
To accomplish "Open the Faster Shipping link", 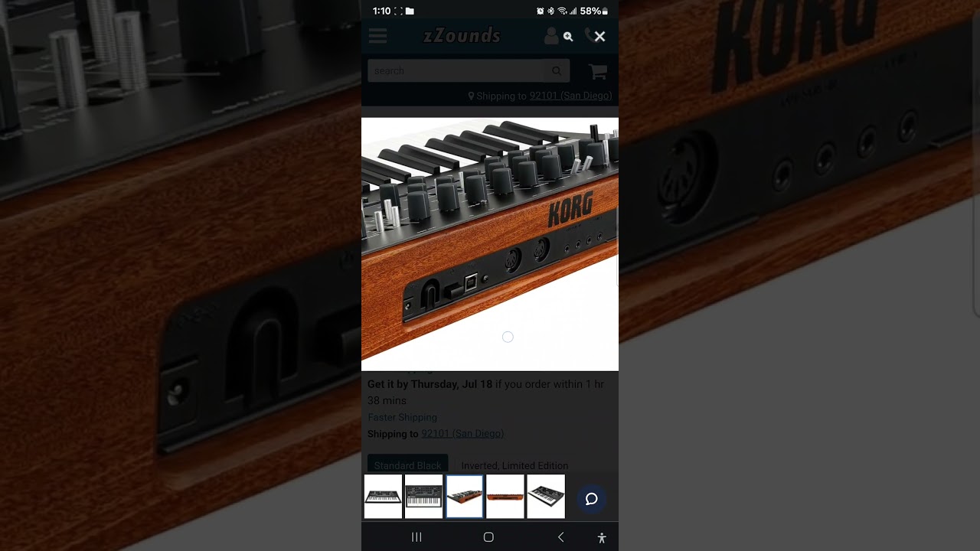I will [x=402, y=417].
